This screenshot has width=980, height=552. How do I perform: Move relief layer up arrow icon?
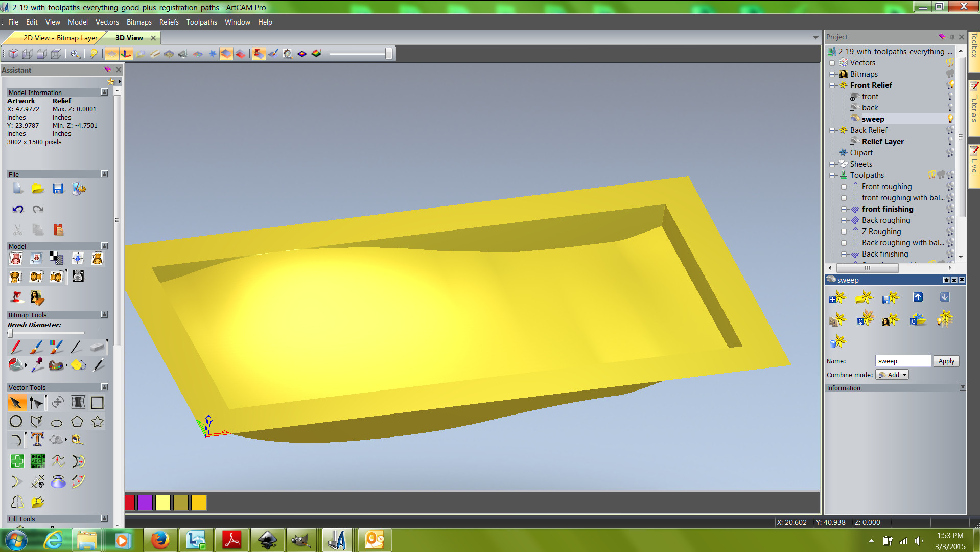[918, 297]
